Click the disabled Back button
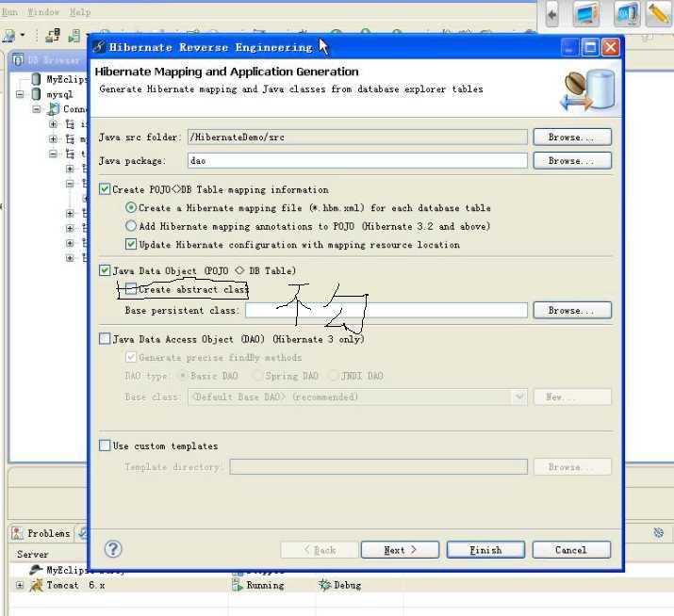 (320, 550)
